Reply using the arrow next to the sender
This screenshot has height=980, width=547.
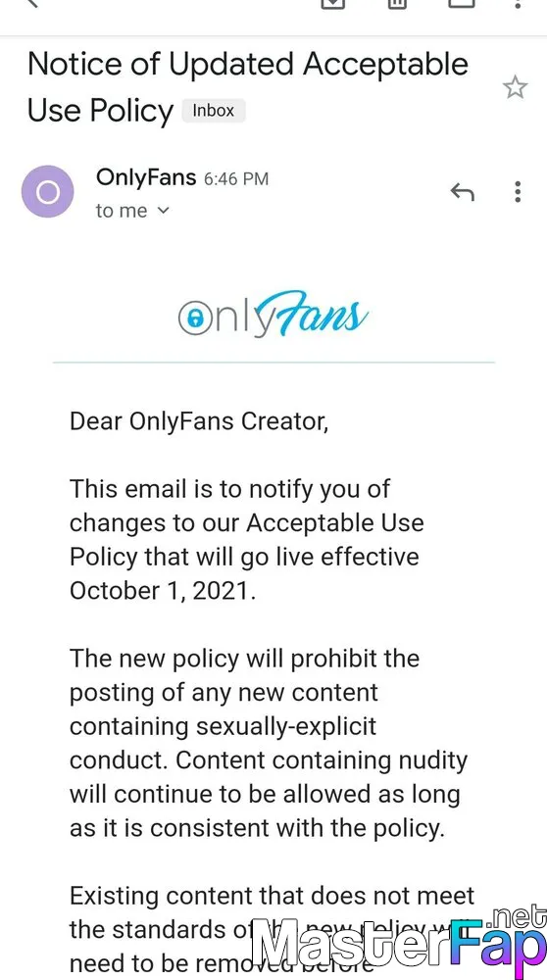tap(463, 191)
